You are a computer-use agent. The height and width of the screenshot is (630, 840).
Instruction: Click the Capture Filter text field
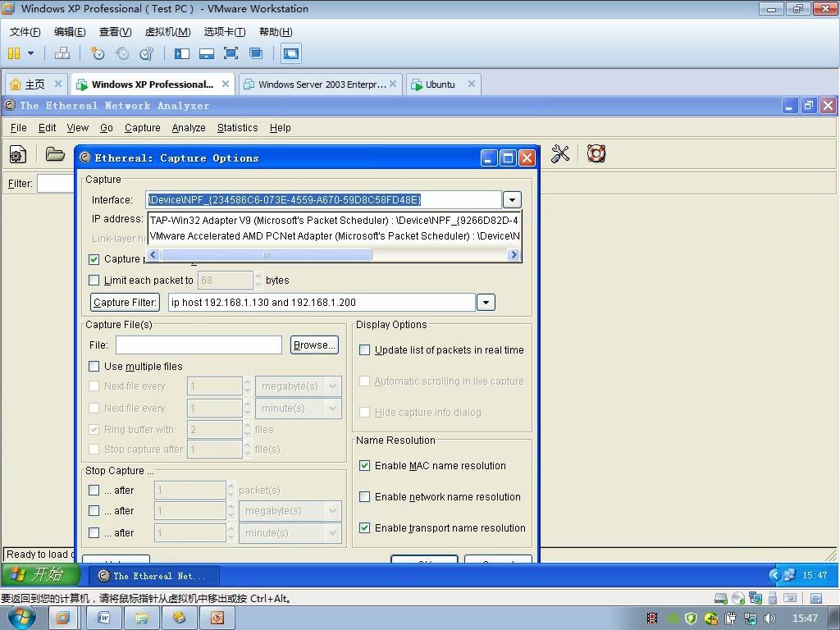pyautogui.click(x=322, y=302)
